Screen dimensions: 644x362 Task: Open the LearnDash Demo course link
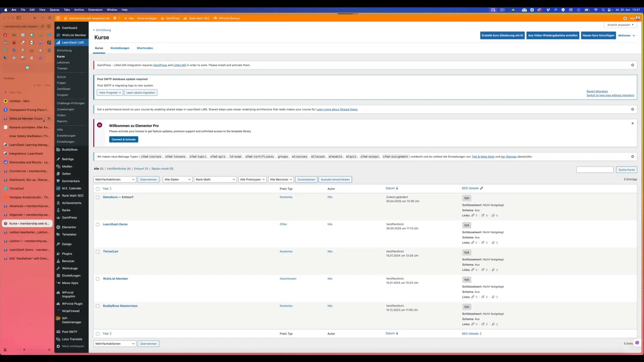(115, 224)
